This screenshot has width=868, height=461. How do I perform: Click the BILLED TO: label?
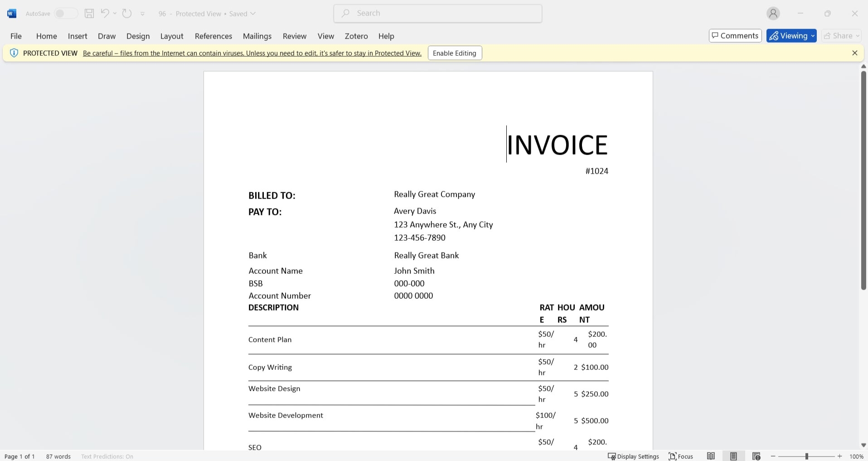[x=272, y=195]
